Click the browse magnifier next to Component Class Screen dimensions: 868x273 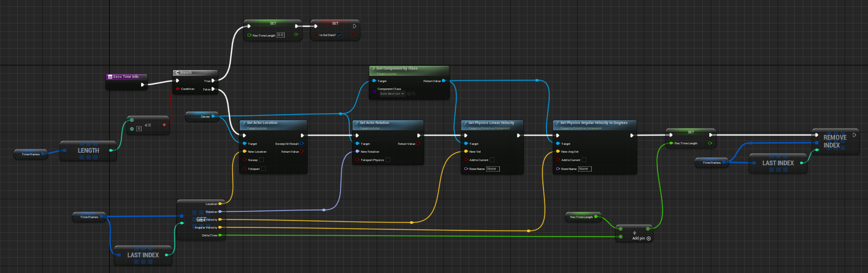click(414, 94)
